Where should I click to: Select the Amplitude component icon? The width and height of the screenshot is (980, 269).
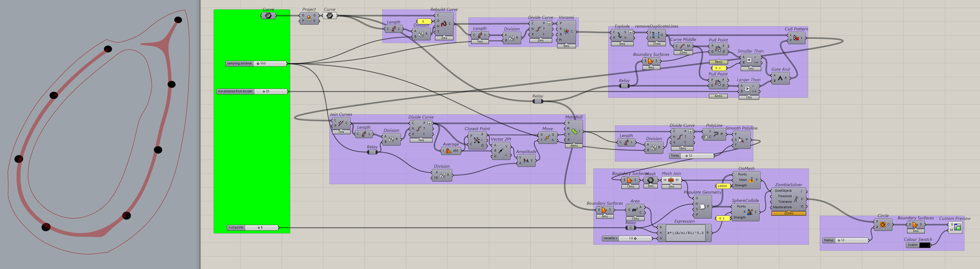pyautogui.click(x=526, y=160)
